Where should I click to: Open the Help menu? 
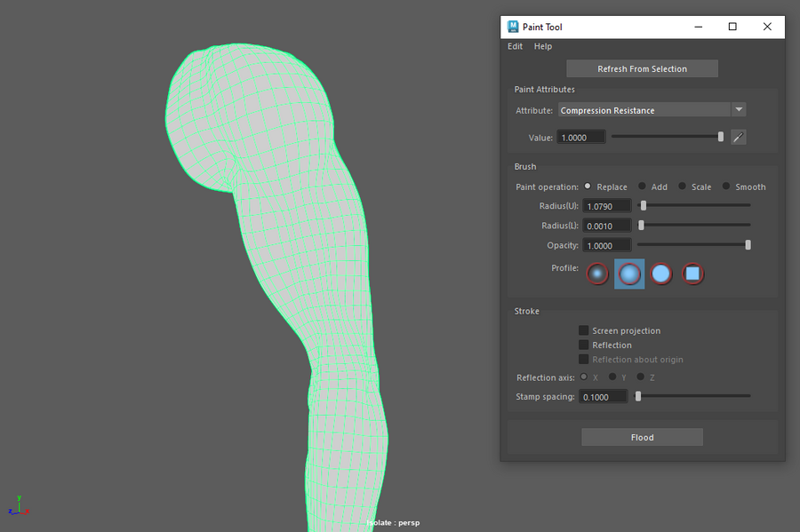pos(542,46)
